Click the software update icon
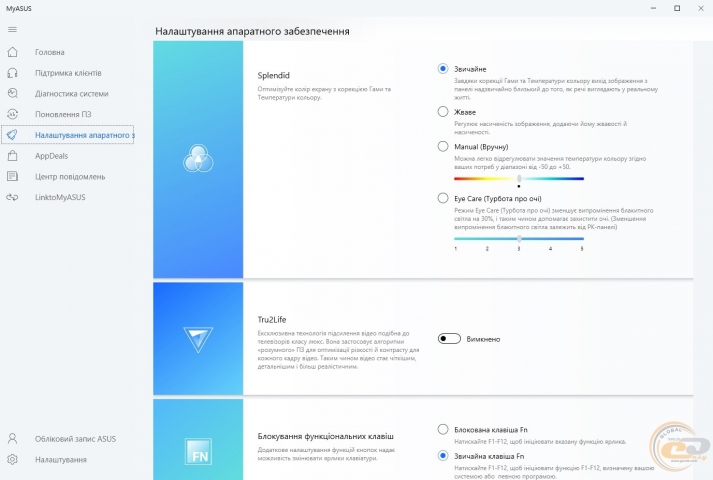Screen dimensions: 713x480 (x=13, y=114)
